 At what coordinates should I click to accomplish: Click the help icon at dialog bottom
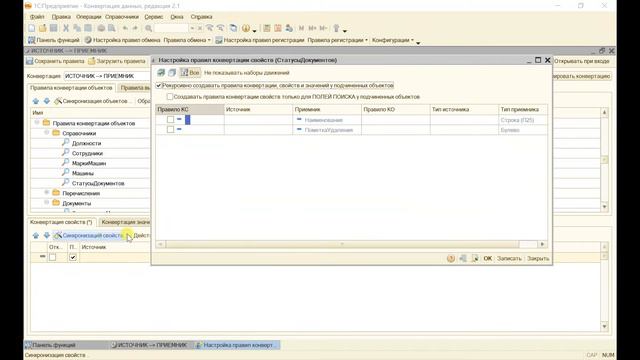coord(451,258)
